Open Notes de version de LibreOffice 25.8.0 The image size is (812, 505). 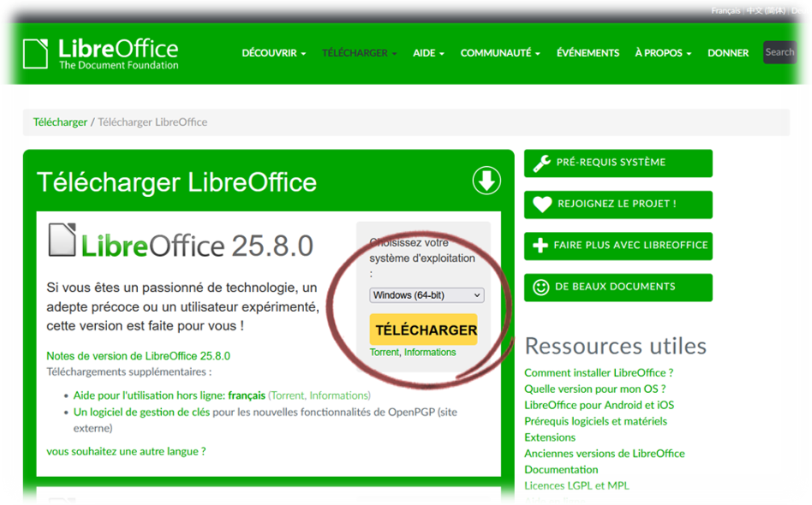pyautogui.click(x=138, y=356)
